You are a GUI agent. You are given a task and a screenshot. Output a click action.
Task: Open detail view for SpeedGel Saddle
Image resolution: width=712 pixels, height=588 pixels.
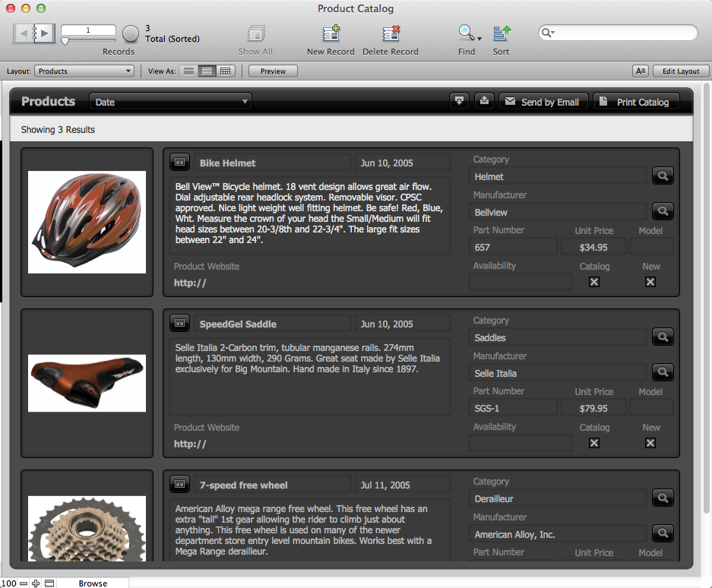180,324
